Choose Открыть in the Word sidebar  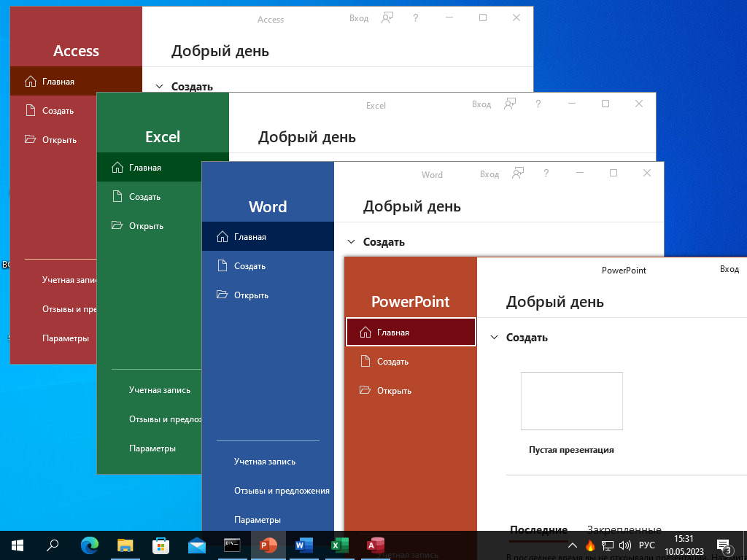tap(268, 295)
